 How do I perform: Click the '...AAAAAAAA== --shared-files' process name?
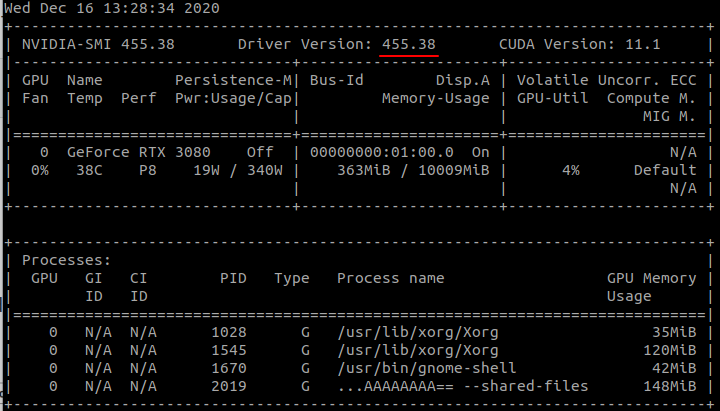click(463, 386)
